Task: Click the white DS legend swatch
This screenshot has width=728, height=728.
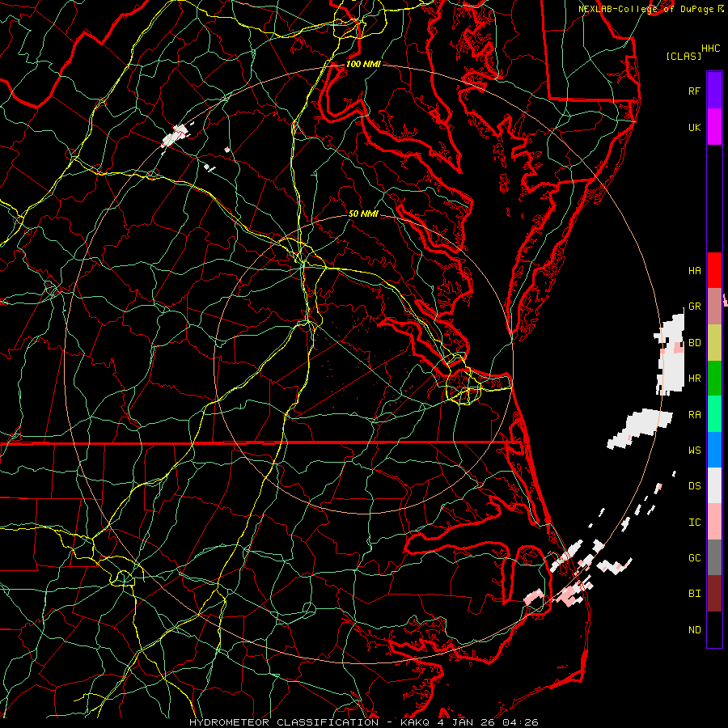Action: [714, 485]
